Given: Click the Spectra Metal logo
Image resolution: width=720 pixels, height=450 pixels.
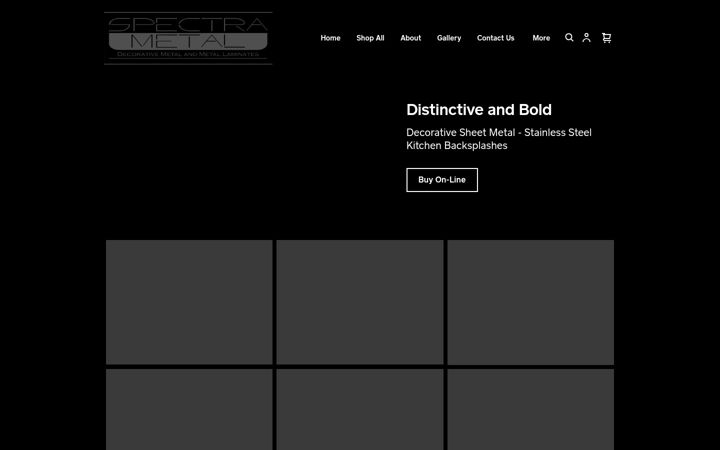Looking at the screenshot, I should click(x=188, y=38).
